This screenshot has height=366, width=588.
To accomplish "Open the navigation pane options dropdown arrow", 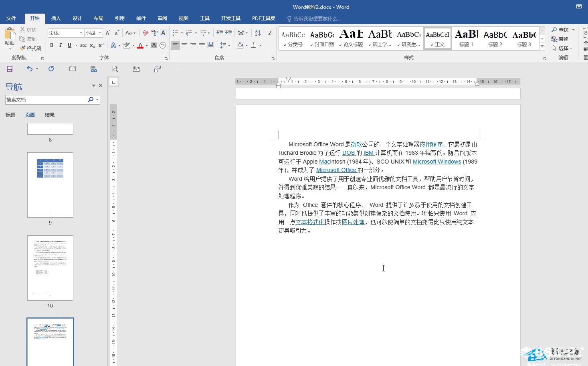I will [93, 85].
